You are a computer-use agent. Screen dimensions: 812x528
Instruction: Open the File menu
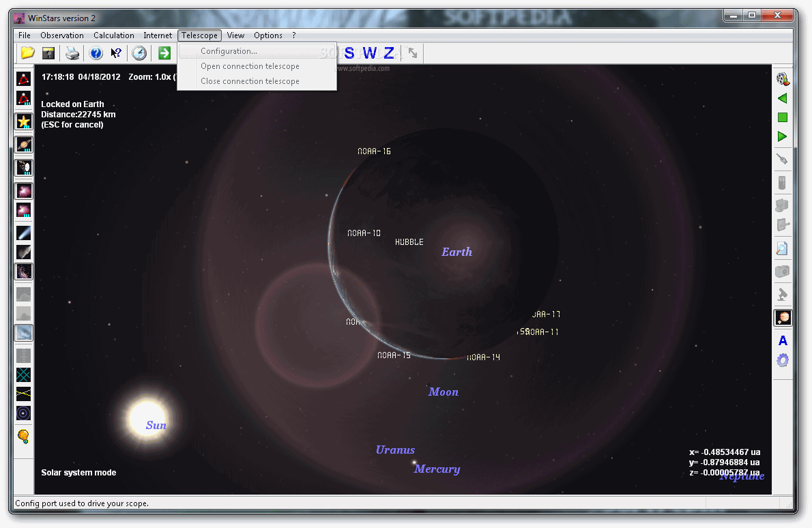tap(25, 35)
